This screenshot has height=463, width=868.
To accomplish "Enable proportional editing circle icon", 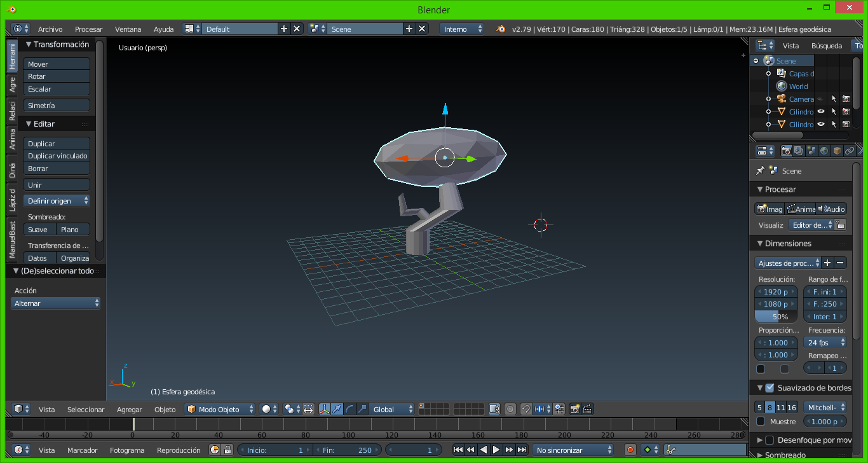I will coord(510,410).
